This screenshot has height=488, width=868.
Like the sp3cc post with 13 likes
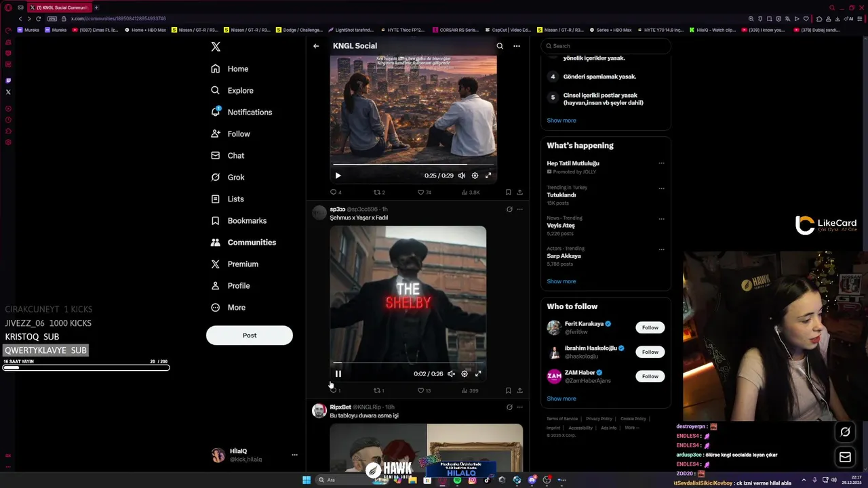424,390
